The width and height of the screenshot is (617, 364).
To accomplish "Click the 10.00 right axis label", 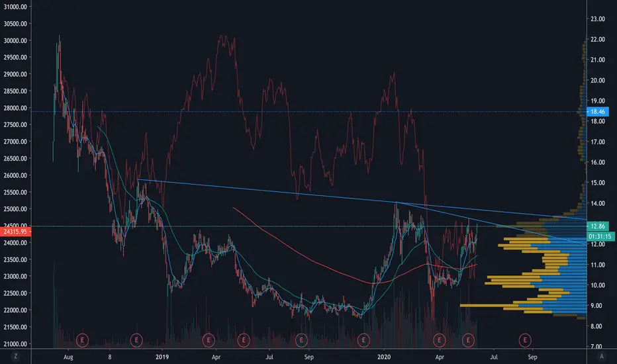I will [597, 285].
